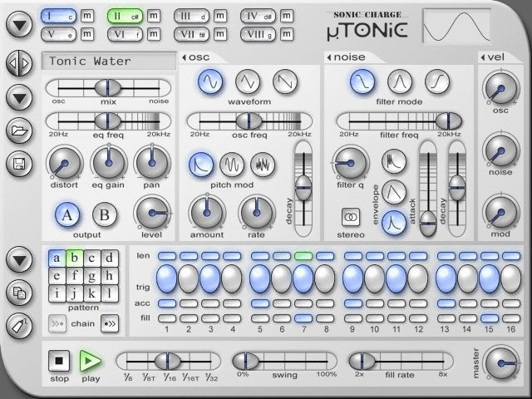Enable chain to previous pattern button
532x399 pixels.
click(x=57, y=323)
